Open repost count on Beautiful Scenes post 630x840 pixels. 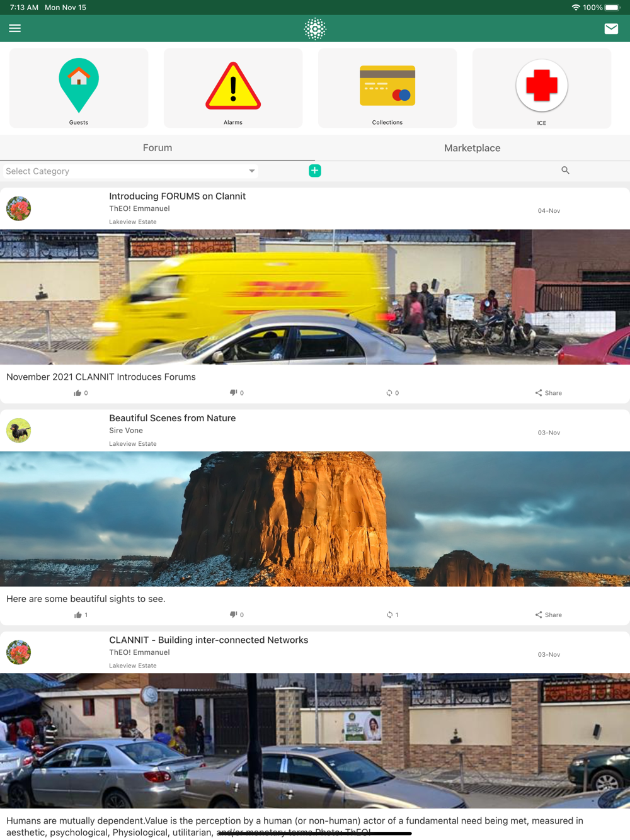pos(392,615)
